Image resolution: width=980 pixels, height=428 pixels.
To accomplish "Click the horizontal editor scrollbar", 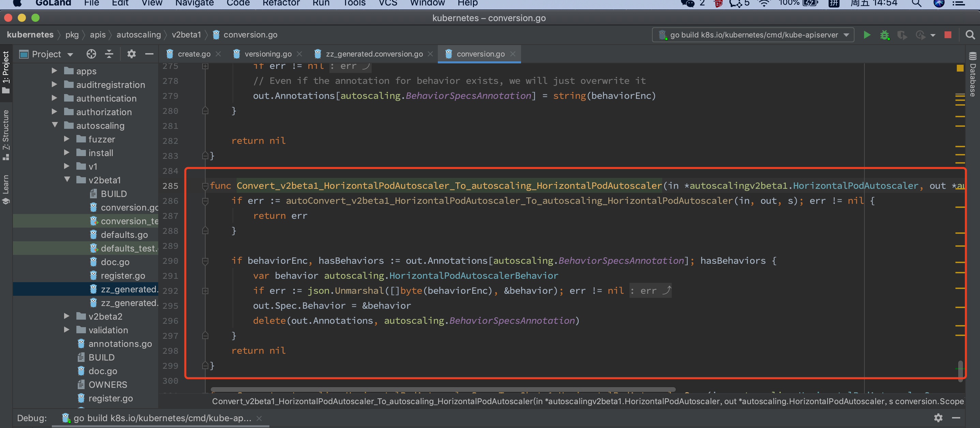I will pos(443,389).
